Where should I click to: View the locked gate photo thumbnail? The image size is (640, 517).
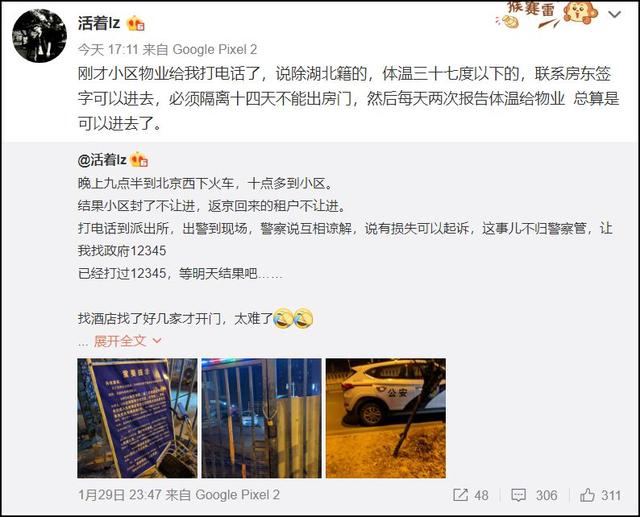coord(262,418)
